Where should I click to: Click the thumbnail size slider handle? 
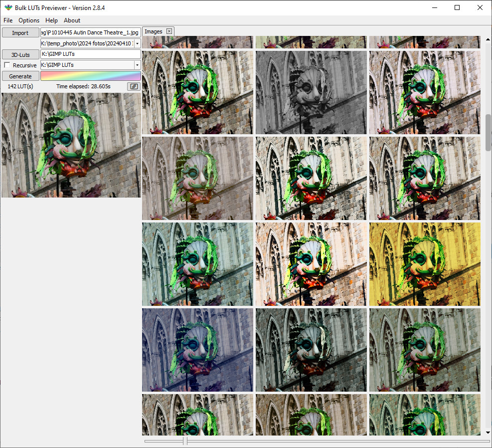coord(185,441)
